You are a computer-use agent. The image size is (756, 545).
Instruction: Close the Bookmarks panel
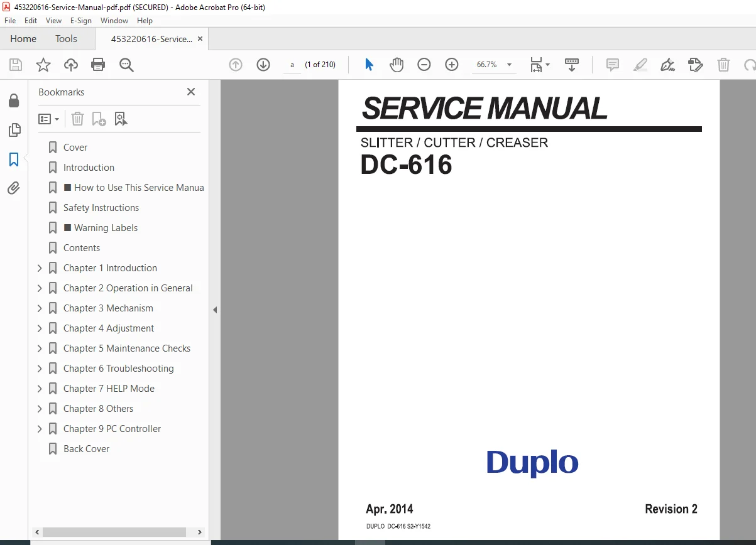pos(191,92)
